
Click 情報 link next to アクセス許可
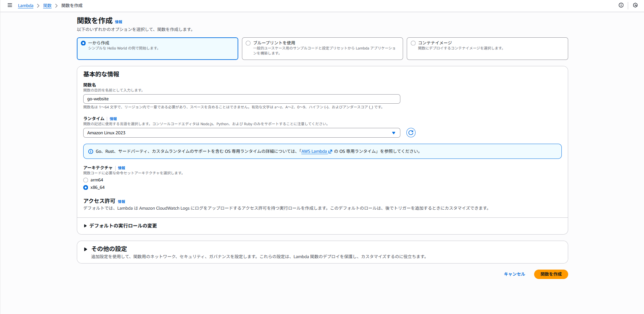(121, 202)
